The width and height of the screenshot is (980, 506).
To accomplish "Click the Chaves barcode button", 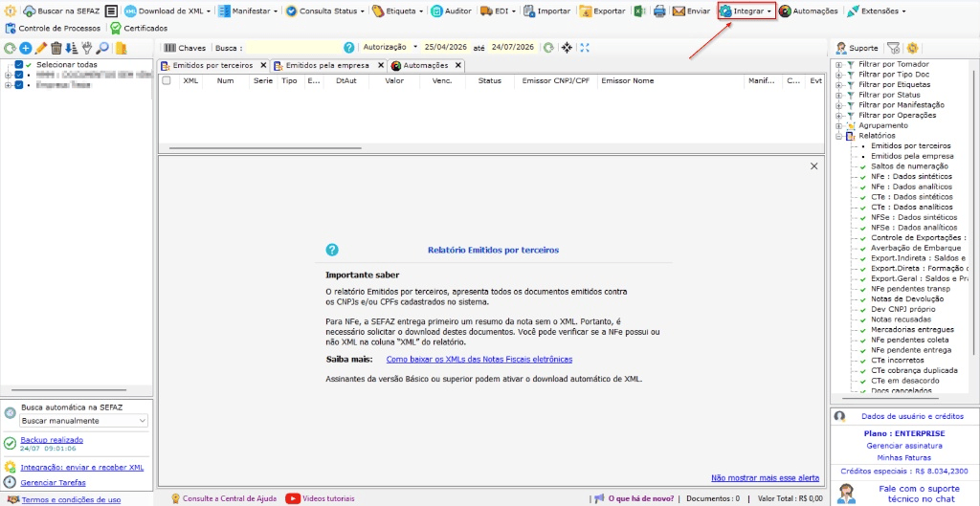I will point(185,48).
